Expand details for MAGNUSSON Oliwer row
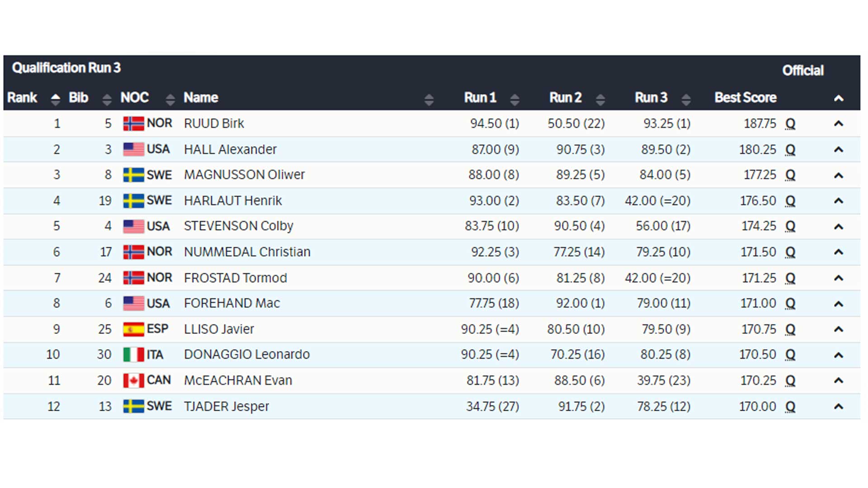This screenshot has width=868, height=488. point(839,175)
